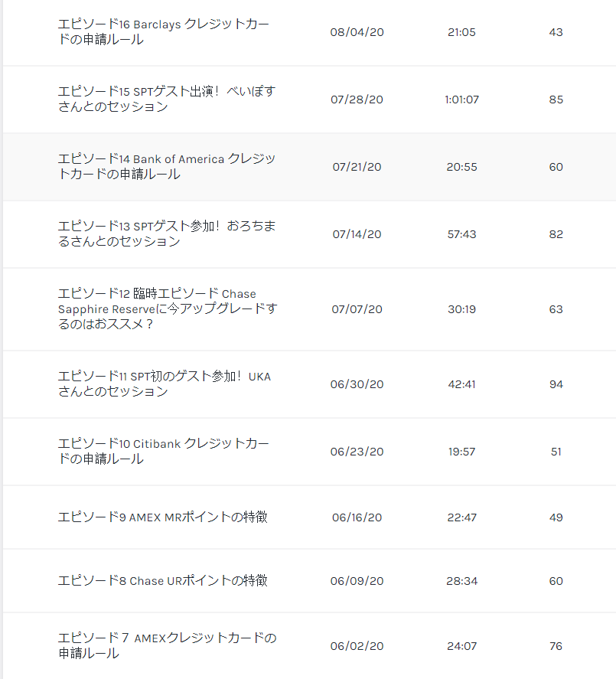Image resolution: width=616 pixels, height=679 pixels.
Task: Open エピソード15 SPTゲスト出演 べいぽす episode
Action: (x=167, y=99)
